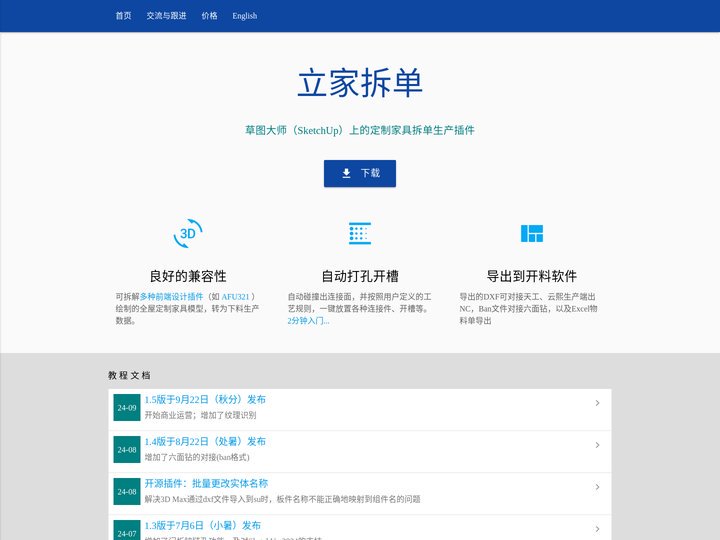Click 24-08 badge beside 开源插件 entry
This screenshot has width=720, height=540.
[x=127, y=491]
